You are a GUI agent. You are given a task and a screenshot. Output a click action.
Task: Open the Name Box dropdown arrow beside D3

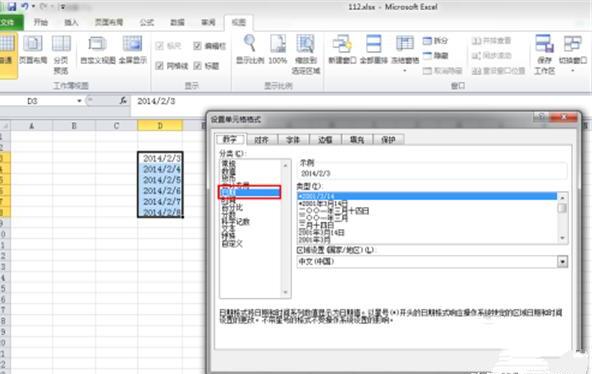(x=79, y=101)
